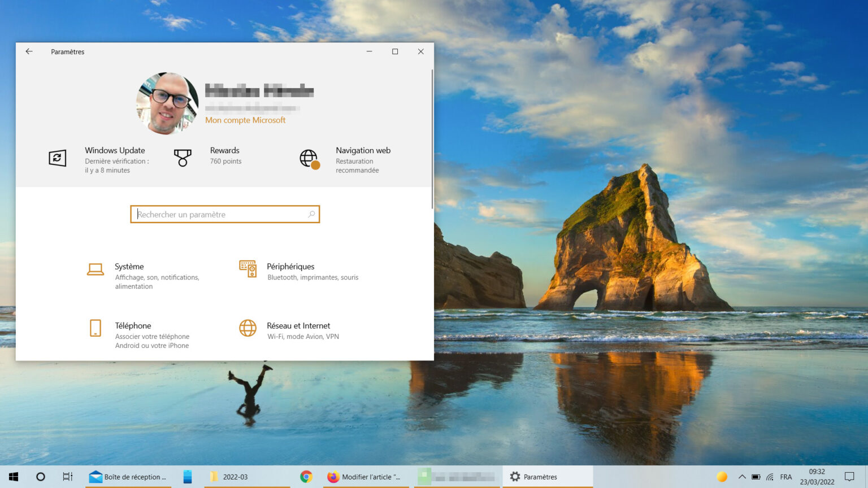Image resolution: width=868 pixels, height=488 pixels.
Task: Open the FRA language selector
Action: [x=787, y=476]
